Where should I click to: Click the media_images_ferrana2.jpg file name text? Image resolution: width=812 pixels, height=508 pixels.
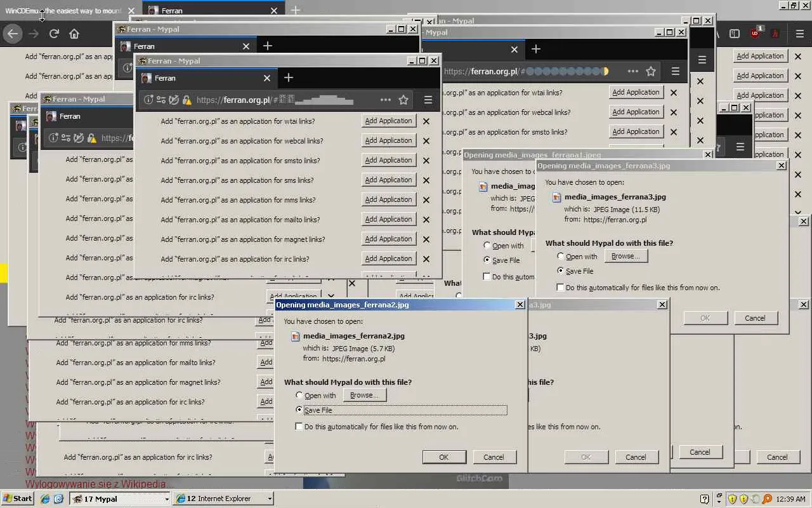[354, 336]
